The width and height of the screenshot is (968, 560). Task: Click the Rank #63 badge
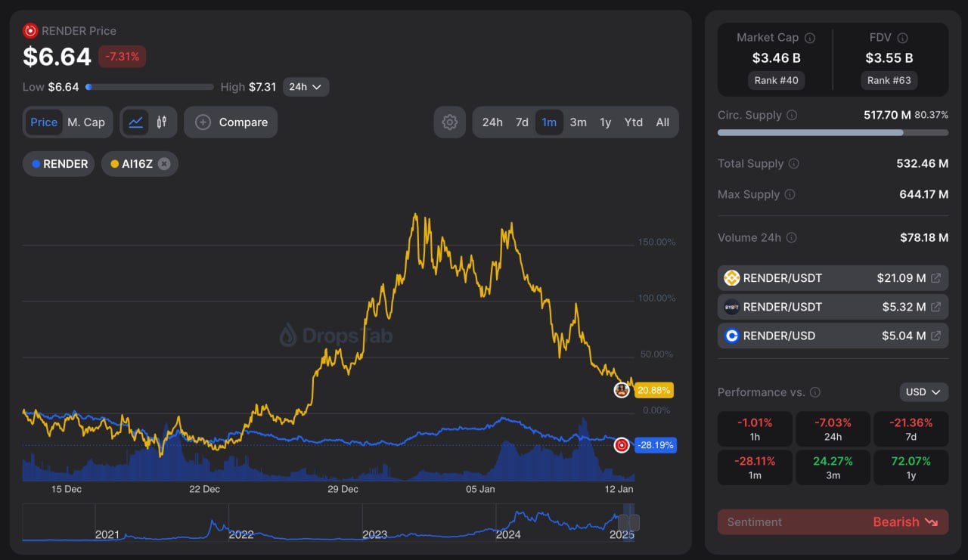coord(889,80)
